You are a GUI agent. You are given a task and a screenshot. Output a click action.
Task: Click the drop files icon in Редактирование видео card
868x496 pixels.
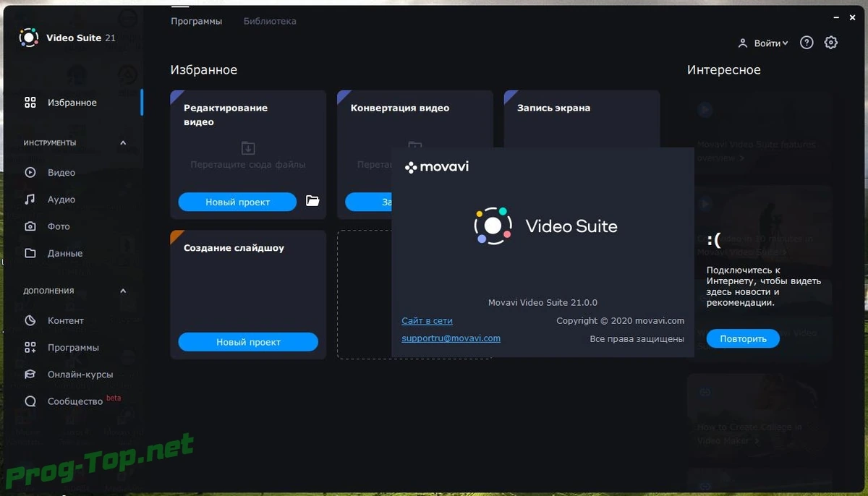(x=248, y=148)
